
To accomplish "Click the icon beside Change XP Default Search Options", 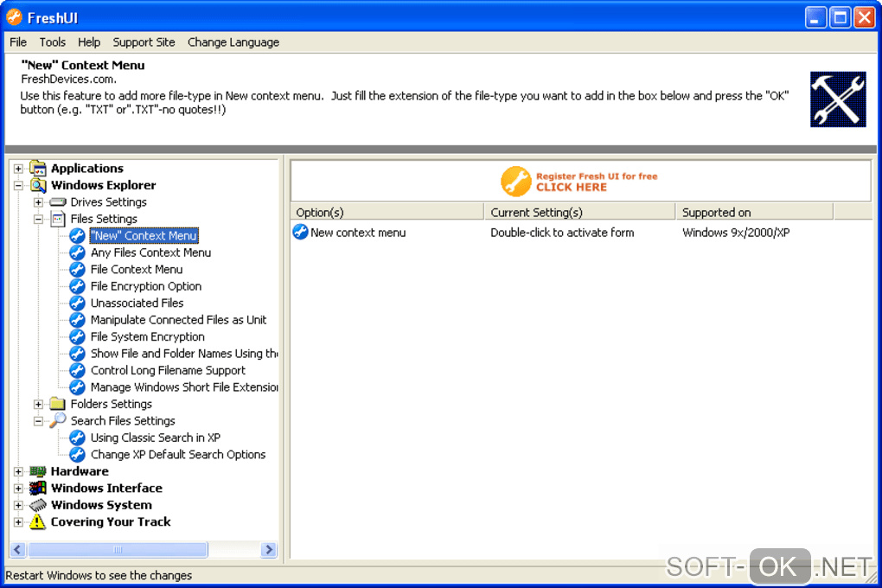I will 77,455.
